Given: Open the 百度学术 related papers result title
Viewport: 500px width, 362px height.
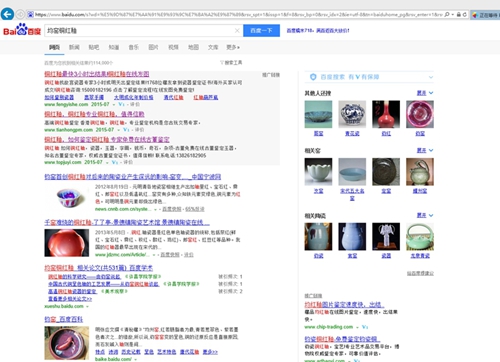Looking at the screenshot, I should click(99, 268).
